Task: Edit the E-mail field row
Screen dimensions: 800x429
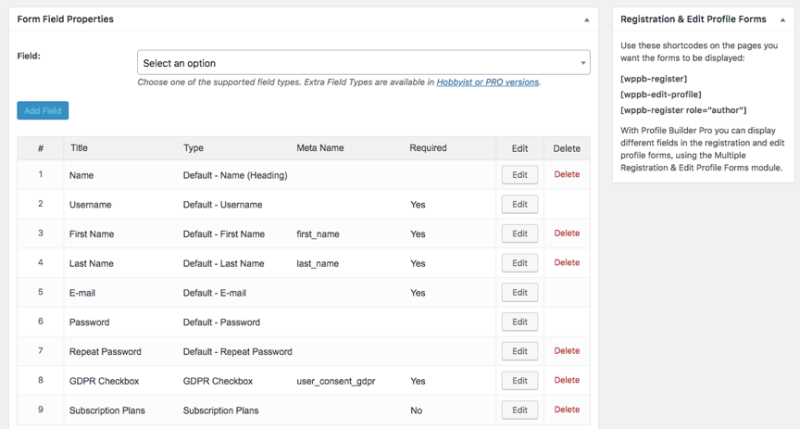Action: point(519,292)
